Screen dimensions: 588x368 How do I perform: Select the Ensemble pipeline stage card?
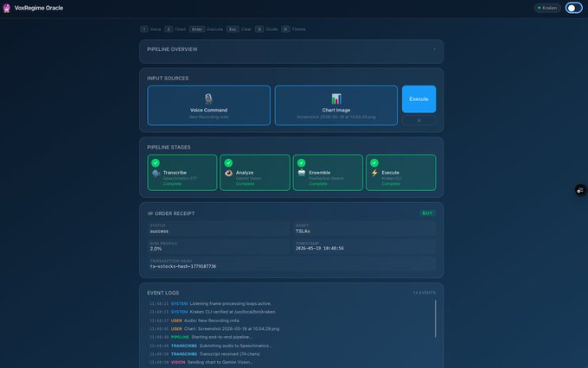pos(328,173)
